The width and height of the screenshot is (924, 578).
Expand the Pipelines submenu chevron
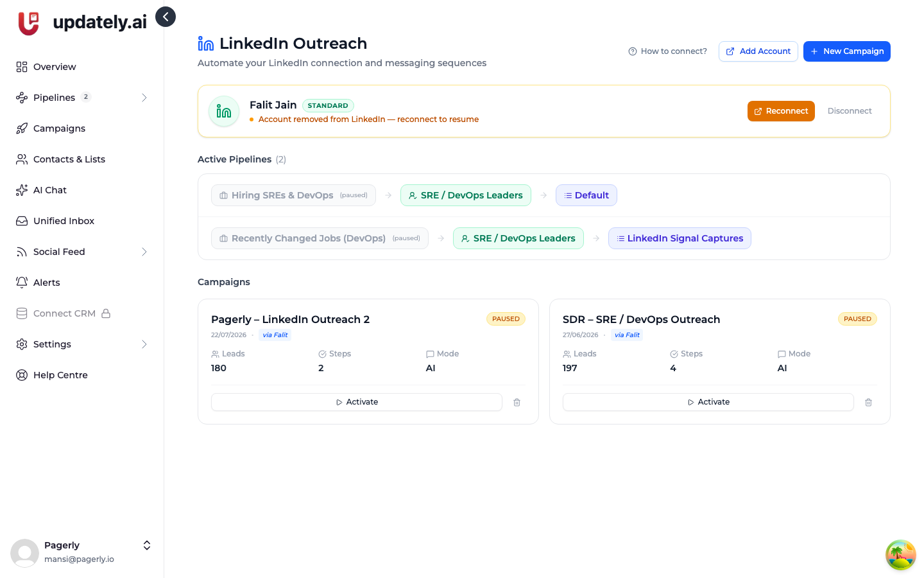click(144, 98)
